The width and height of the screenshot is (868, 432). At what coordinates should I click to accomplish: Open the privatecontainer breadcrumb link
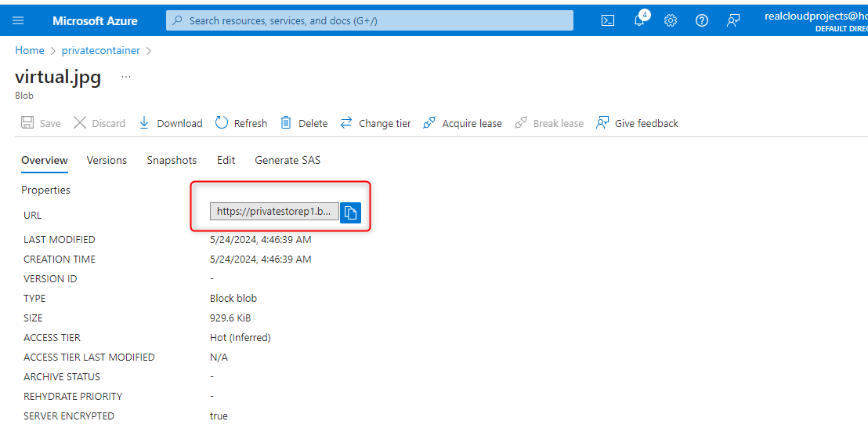click(101, 50)
